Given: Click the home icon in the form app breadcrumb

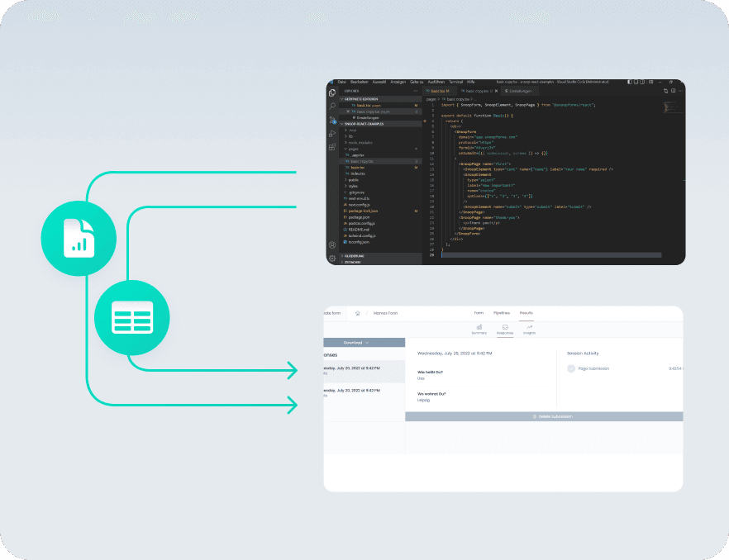Looking at the screenshot, I should (x=358, y=313).
